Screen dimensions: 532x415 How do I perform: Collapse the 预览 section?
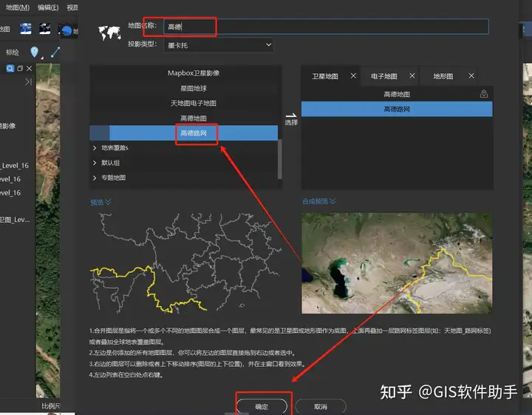(x=100, y=203)
